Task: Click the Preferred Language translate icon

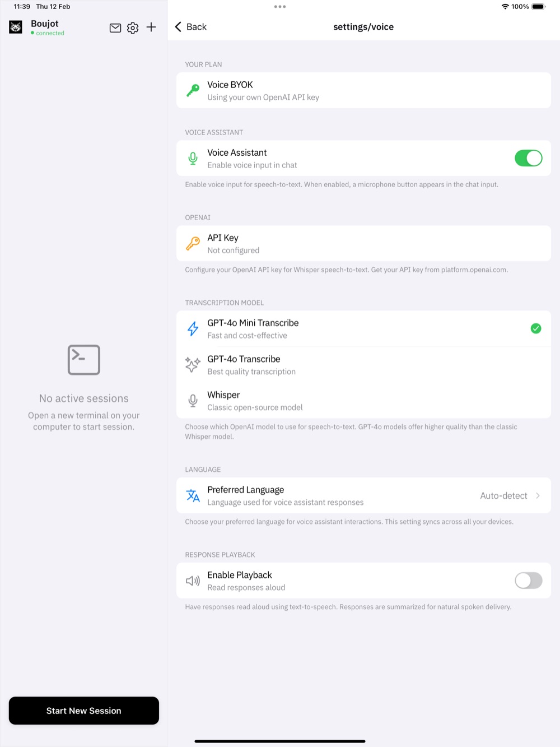Action: pyautogui.click(x=193, y=495)
